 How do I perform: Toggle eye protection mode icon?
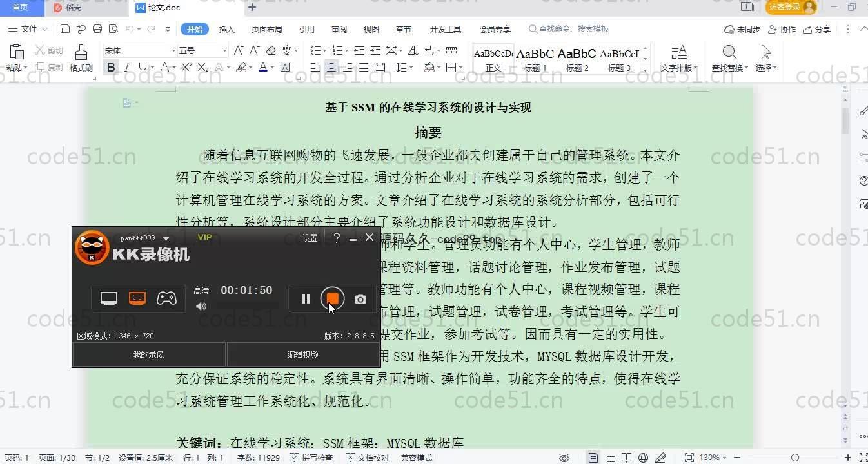tap(564, 458)
